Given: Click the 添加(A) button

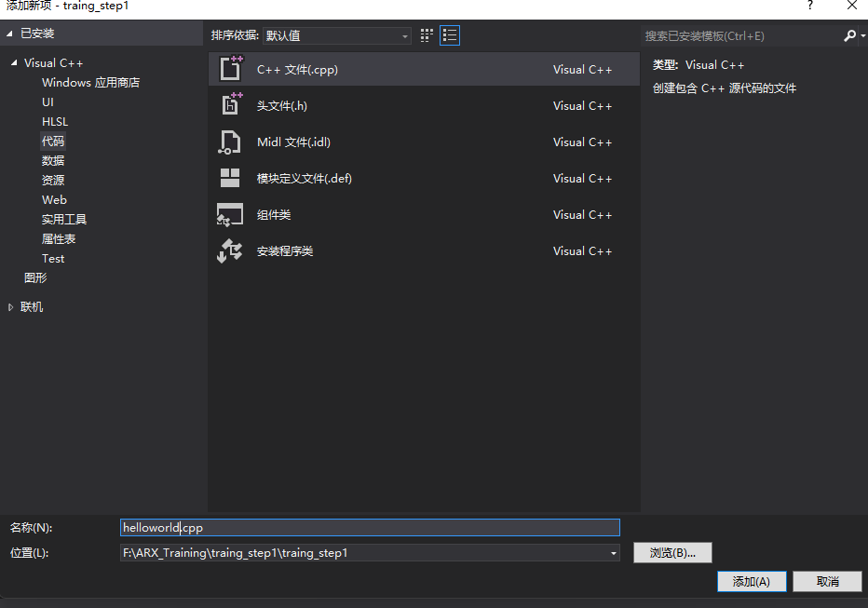Looking at the screenshot, I should pos(752,581).
